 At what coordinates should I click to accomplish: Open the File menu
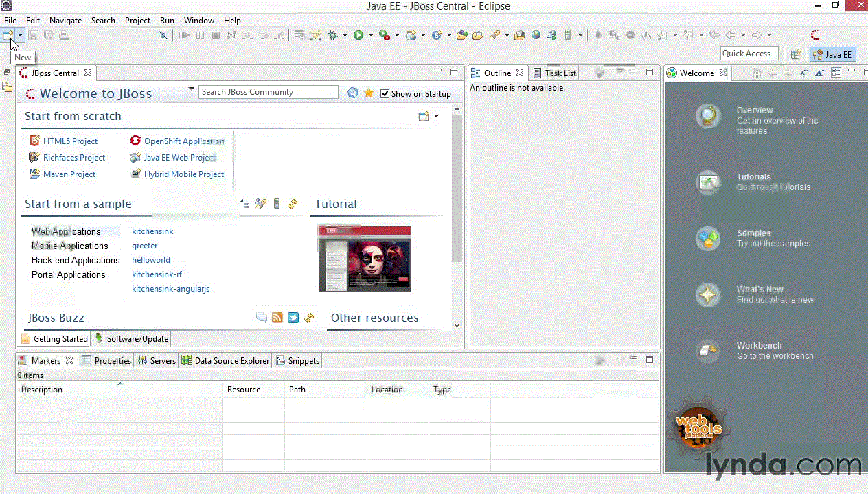coord(10,20)
